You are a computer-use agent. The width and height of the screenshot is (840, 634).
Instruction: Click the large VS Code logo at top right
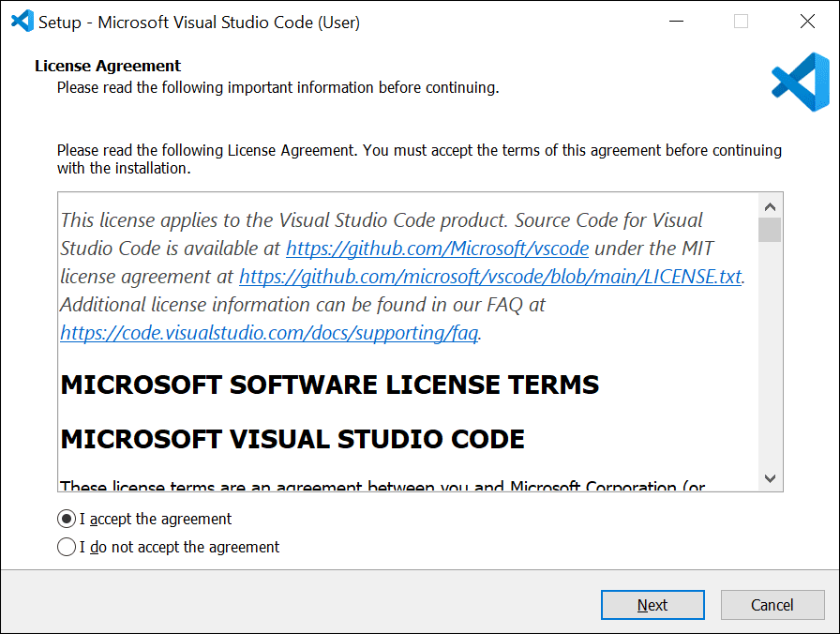(x=800, y=83)
